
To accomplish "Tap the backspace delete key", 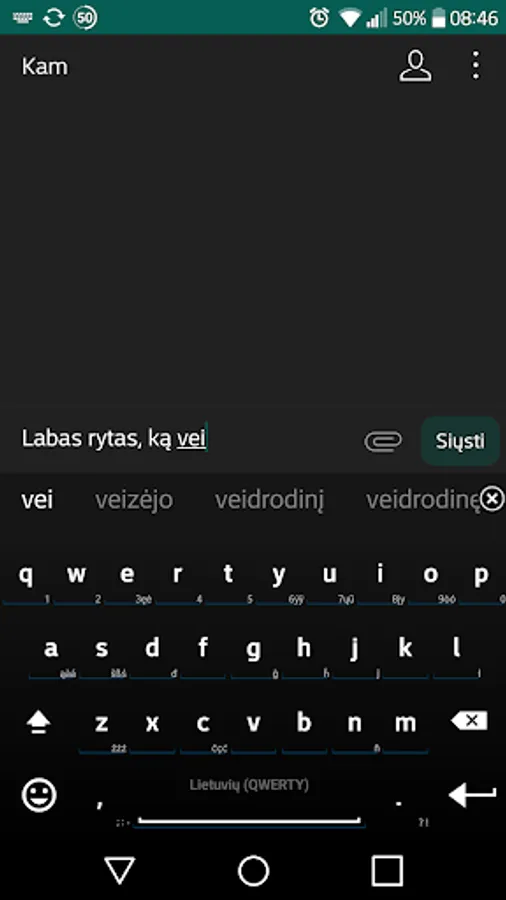I will 469,721.
